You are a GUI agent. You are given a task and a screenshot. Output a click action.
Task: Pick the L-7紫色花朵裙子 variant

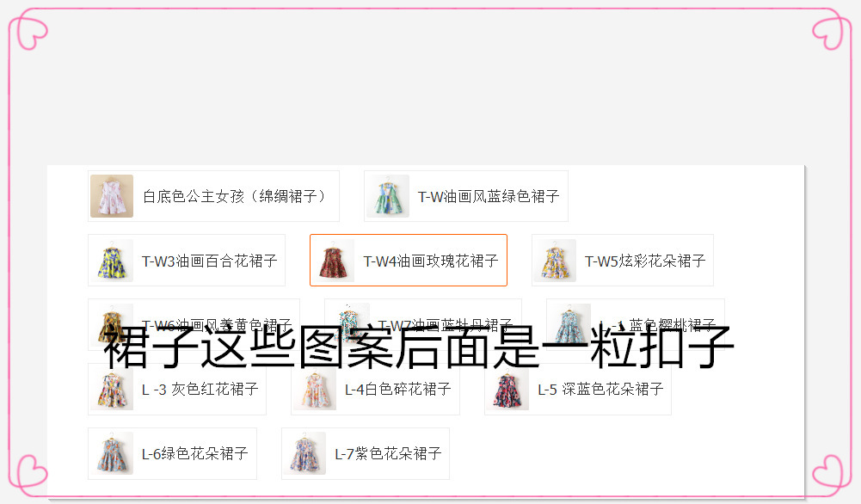tap(366, 453)
